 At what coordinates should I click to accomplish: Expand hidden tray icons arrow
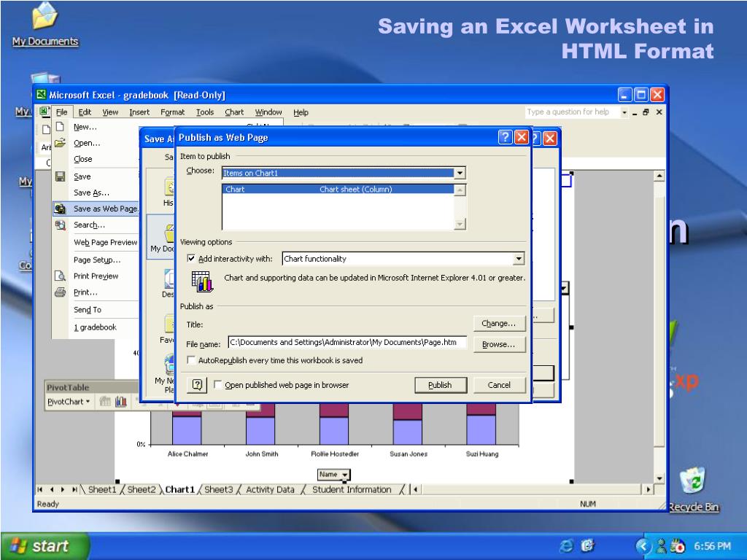(643, 545)
